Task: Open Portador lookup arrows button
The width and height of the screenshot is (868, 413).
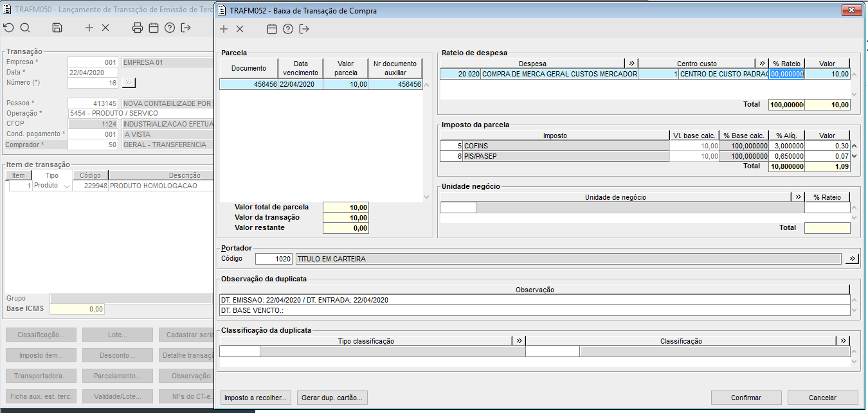Action: pyautogui.click(x=852, y=259)
